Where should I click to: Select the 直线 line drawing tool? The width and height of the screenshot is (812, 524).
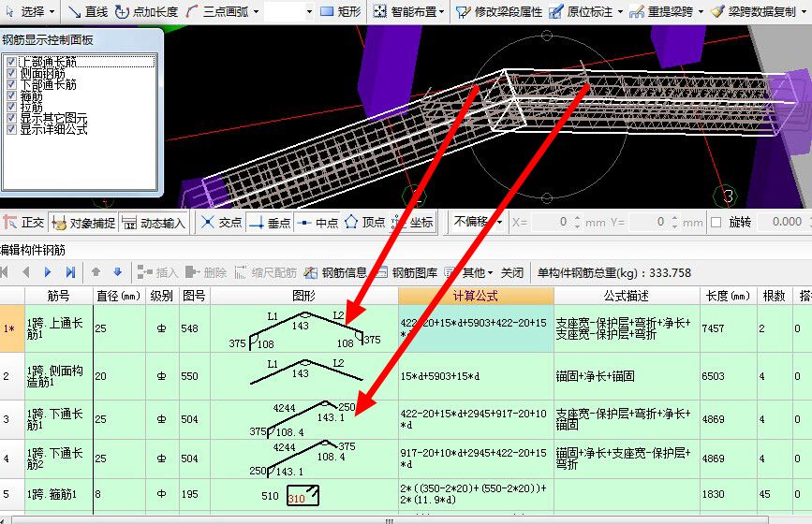pyautogui.click(x=88, y=11)
